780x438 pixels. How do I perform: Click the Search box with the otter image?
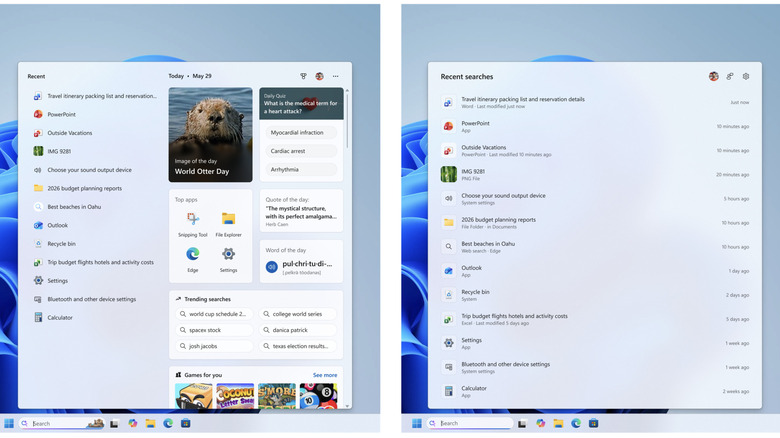point(61,424)
